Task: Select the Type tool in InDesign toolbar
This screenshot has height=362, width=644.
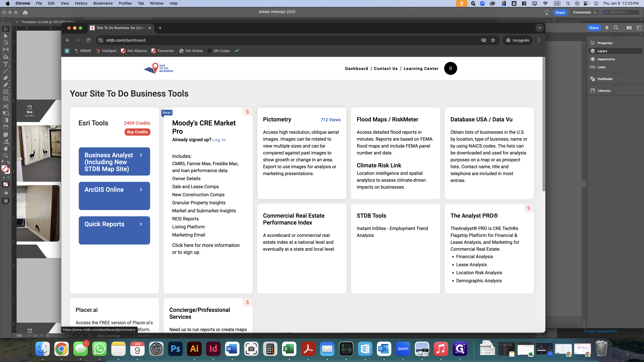Action: coord(6,64)
